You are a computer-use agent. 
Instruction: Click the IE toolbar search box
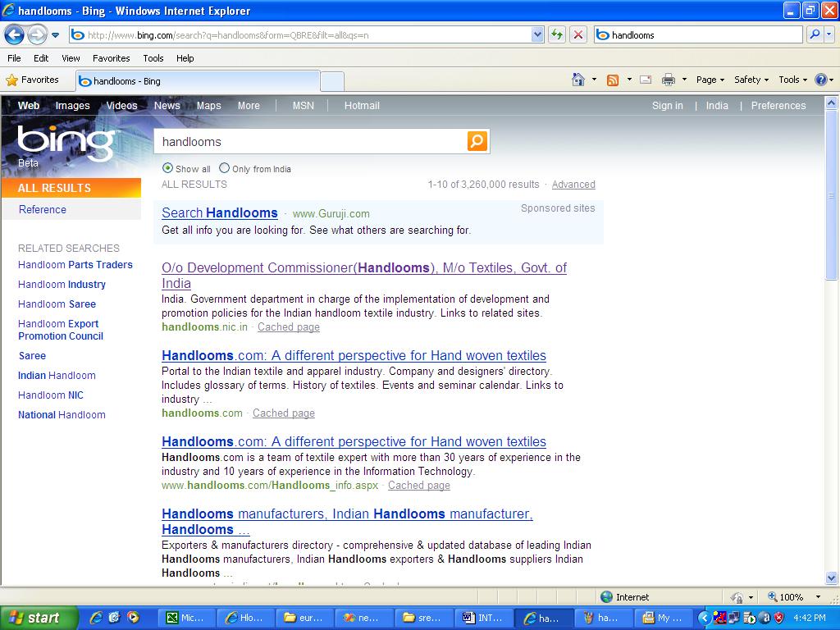tap(698, 35)
